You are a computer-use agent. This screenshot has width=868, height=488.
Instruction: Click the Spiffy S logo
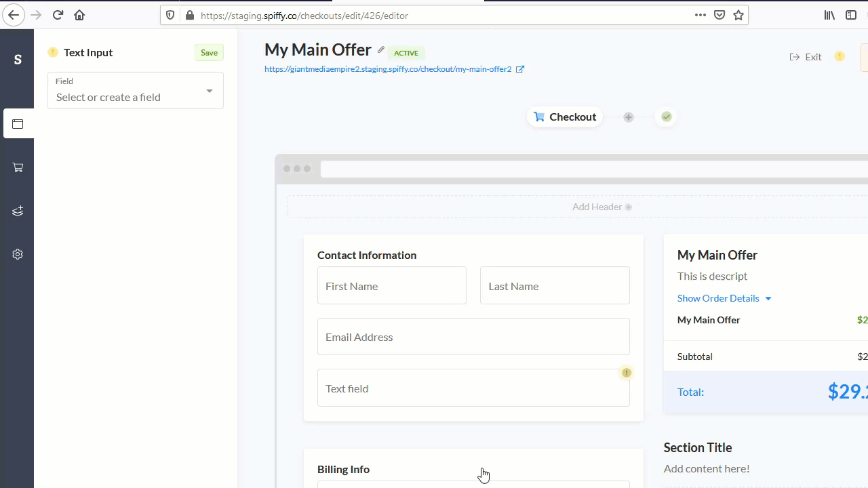pos(18,60)
